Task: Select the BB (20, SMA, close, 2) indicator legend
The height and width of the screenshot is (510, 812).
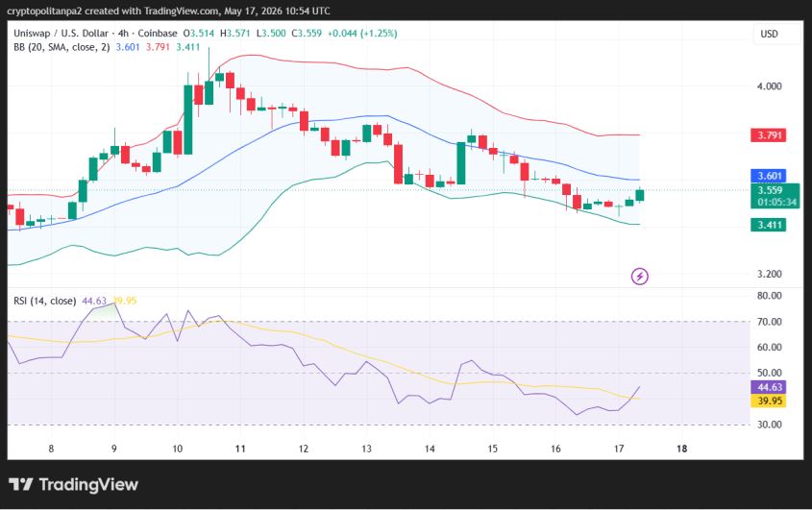Action: tap(62, 47)
